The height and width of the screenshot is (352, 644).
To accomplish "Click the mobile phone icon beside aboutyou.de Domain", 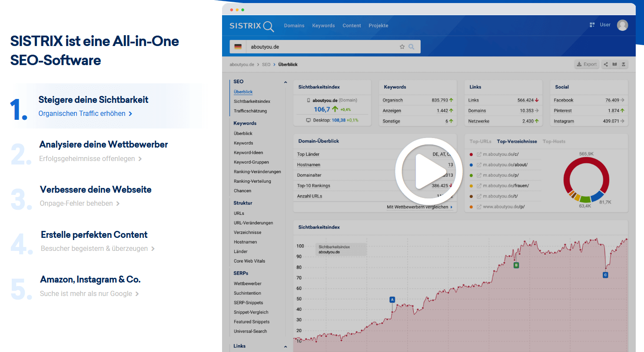I will 309,100.
